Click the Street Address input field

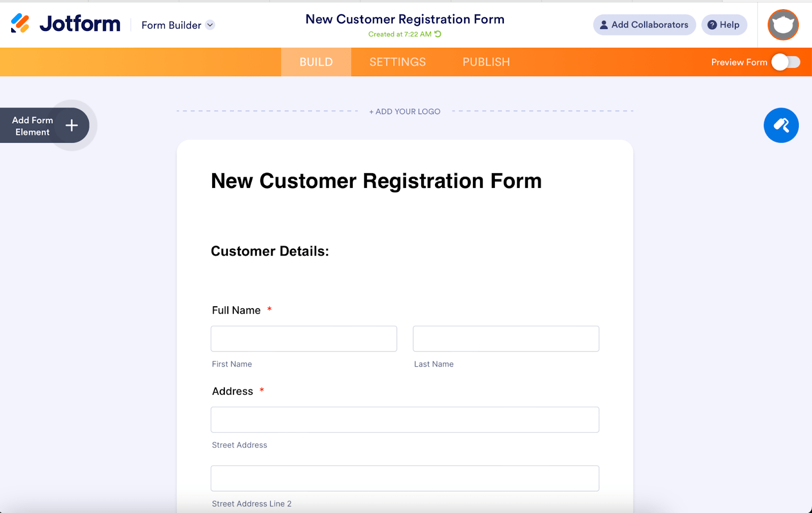point(405,420)
